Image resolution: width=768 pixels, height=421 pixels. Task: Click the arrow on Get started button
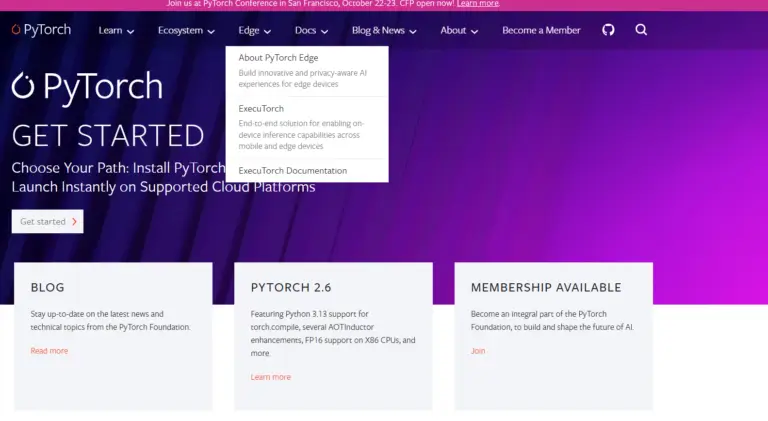(x=74, y=222)
